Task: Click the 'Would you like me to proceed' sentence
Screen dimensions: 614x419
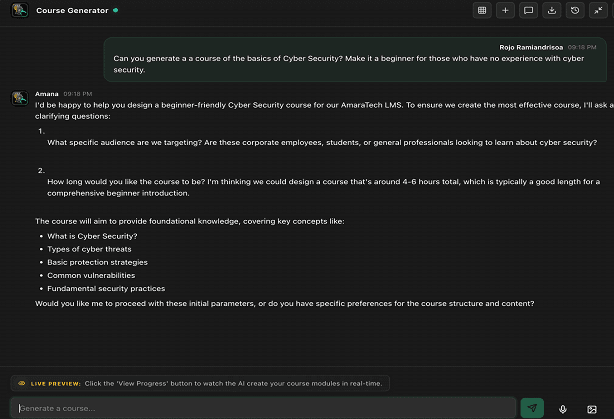Action: click(285, 303)
